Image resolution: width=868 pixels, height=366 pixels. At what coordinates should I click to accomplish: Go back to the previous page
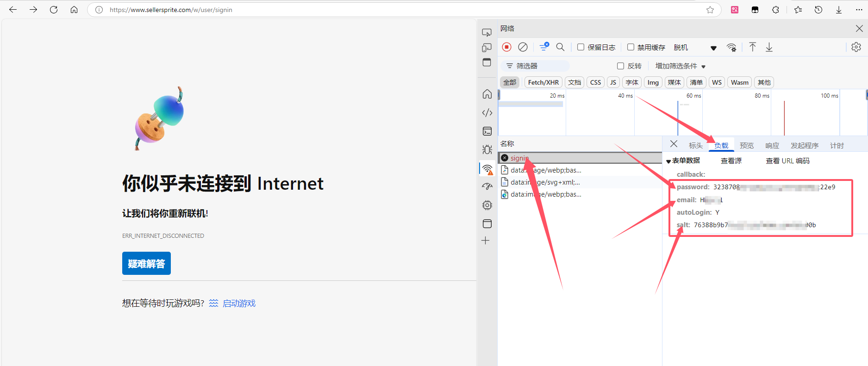13,10
